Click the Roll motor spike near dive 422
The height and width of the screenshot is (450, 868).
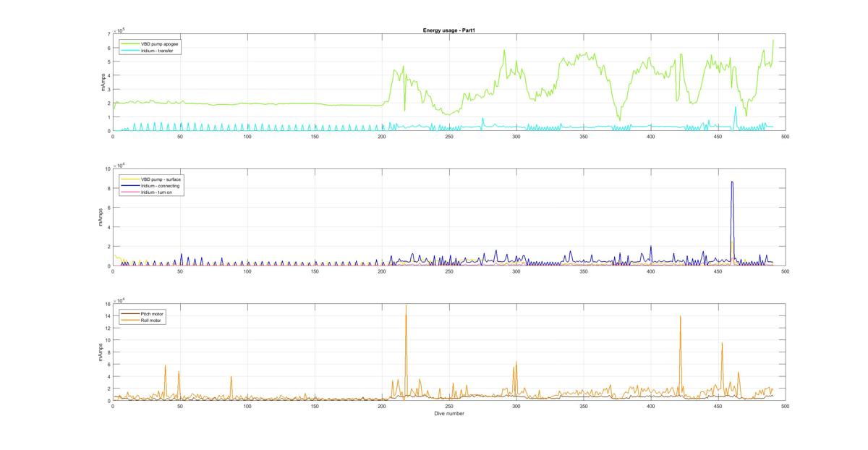click(680, 355)
